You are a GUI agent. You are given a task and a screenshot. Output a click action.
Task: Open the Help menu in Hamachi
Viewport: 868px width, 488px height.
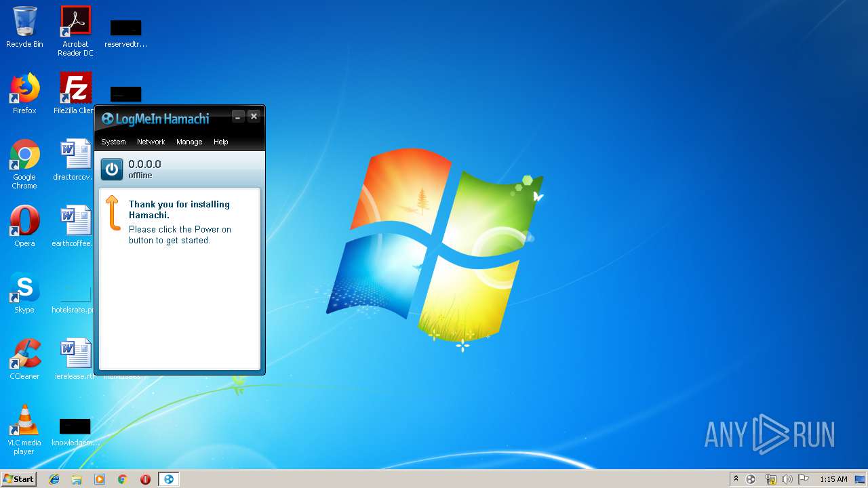(220, 142)
